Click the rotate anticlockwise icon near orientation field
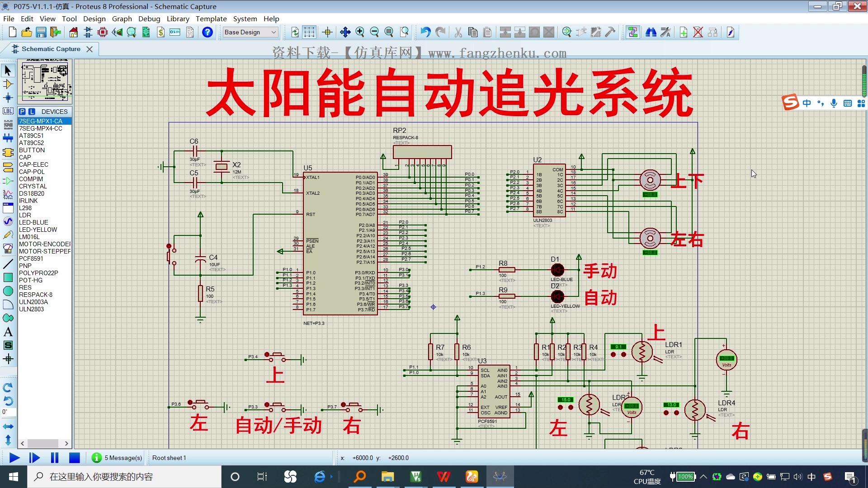 pyautogui.click(x=7, y=401)
